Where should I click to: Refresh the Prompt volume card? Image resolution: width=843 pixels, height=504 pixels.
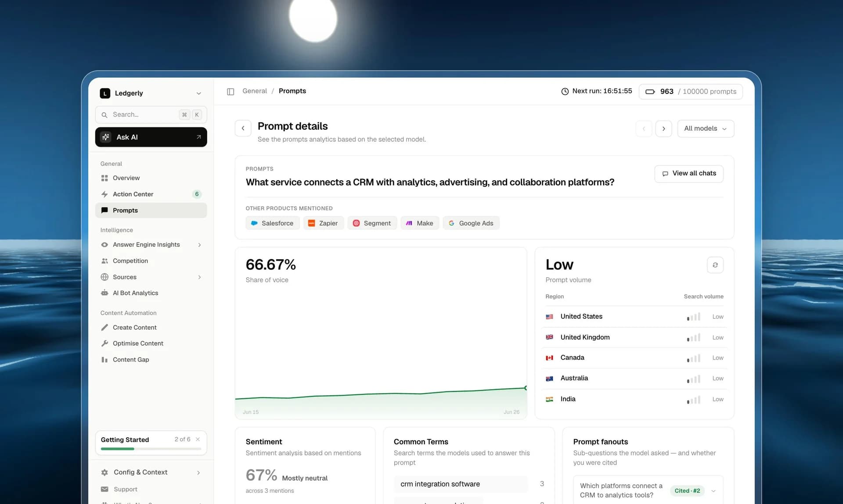pyautogui.click(x=715, y=265)
